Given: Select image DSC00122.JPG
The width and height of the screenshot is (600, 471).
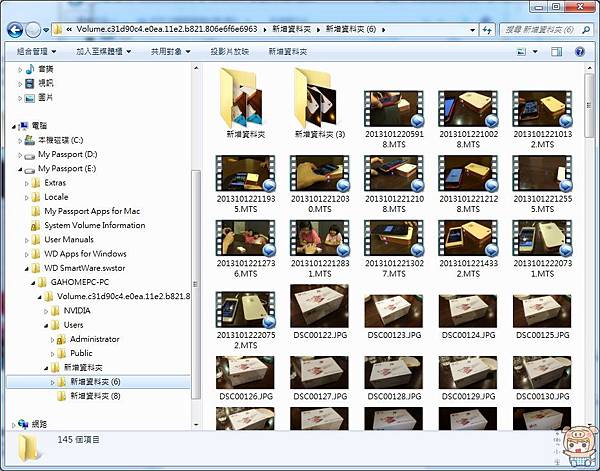Looking at the screenshot, I should point(320,312).
